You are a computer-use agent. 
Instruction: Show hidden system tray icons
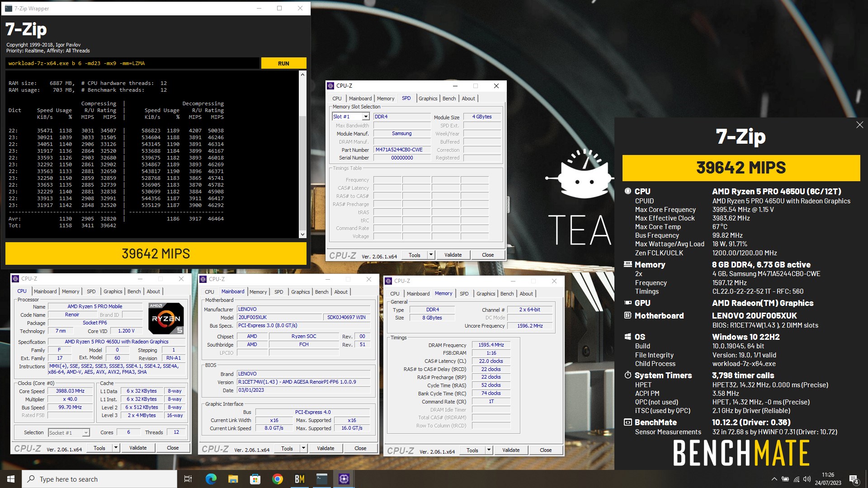[774, 479]
